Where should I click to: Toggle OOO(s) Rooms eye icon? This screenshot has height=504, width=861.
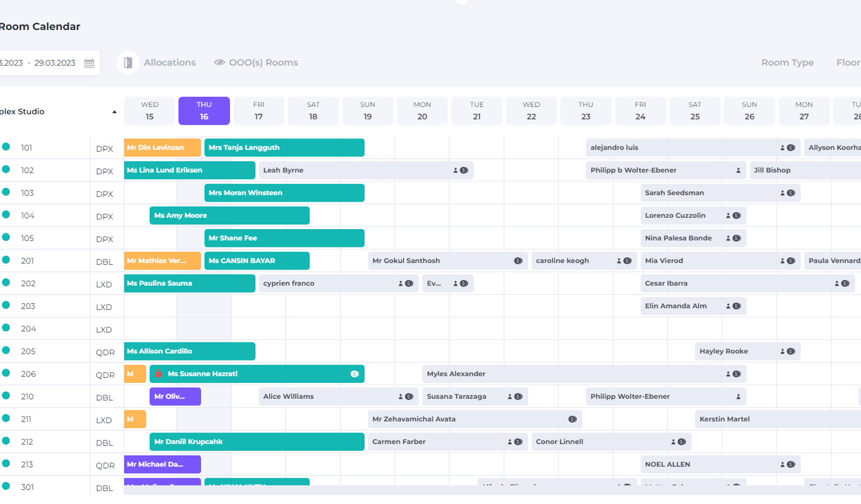point(220,62)
